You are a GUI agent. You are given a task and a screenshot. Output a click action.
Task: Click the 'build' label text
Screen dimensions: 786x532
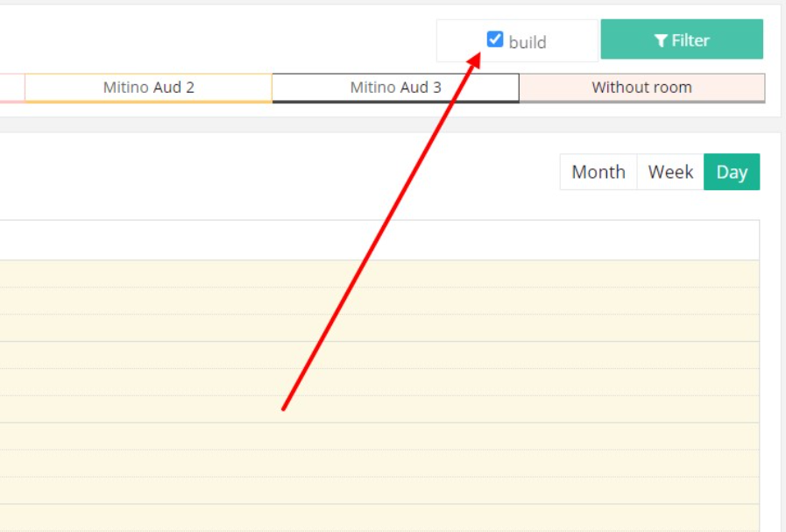pos(528,42)
